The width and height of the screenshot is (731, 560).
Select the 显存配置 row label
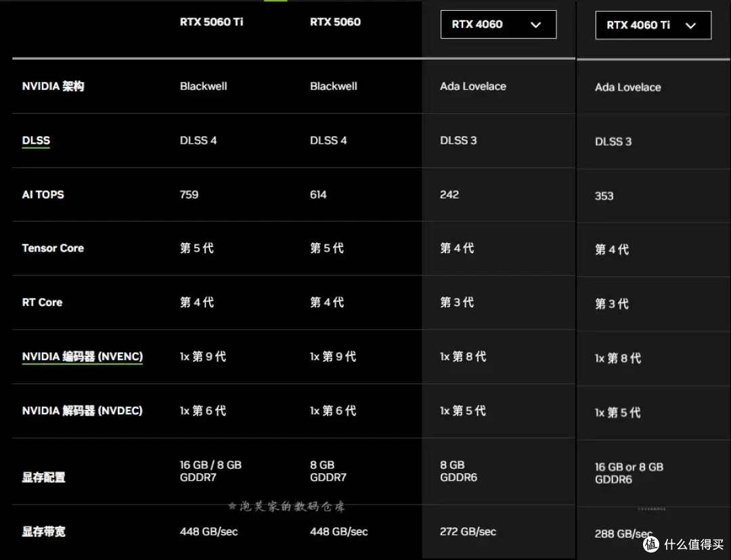[x=43, y=477]
